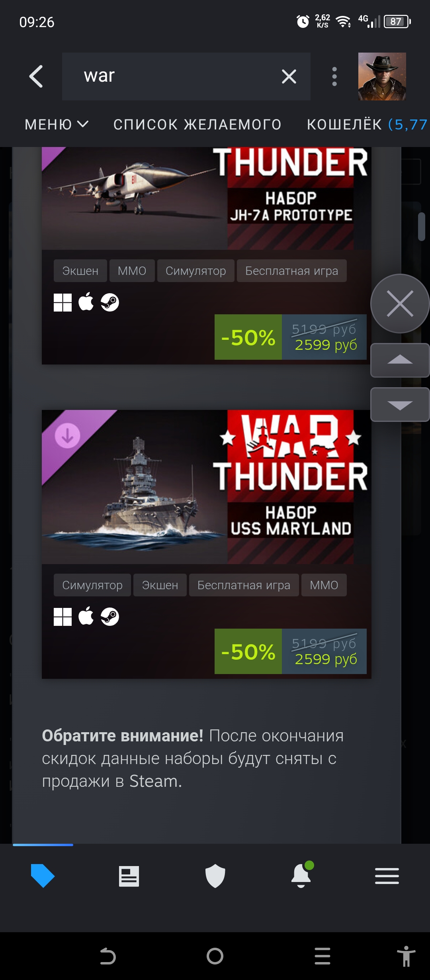Open the News feed icon in bottom bar
This screenshot has width=430, height=980.
pyautogui.click(x=129, y=876)
